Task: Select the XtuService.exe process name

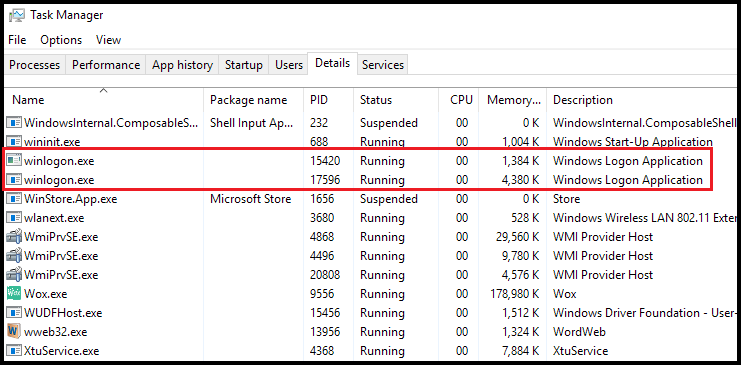Action: tap(61, 351)
